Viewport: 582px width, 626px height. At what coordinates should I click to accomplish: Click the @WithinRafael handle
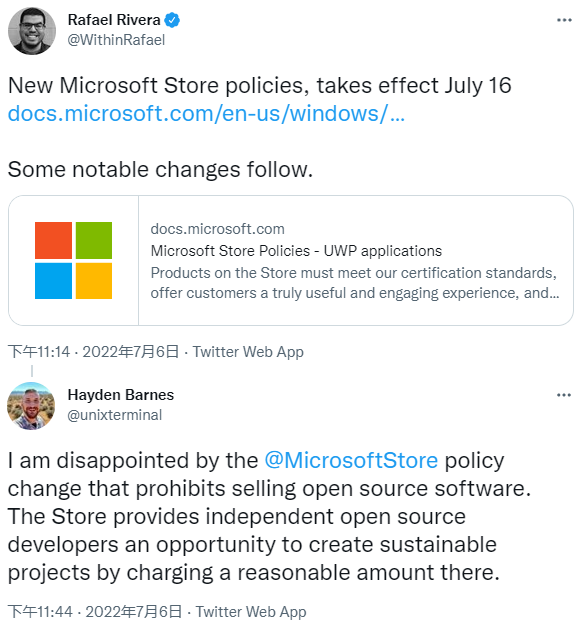[x=116, y=40]
